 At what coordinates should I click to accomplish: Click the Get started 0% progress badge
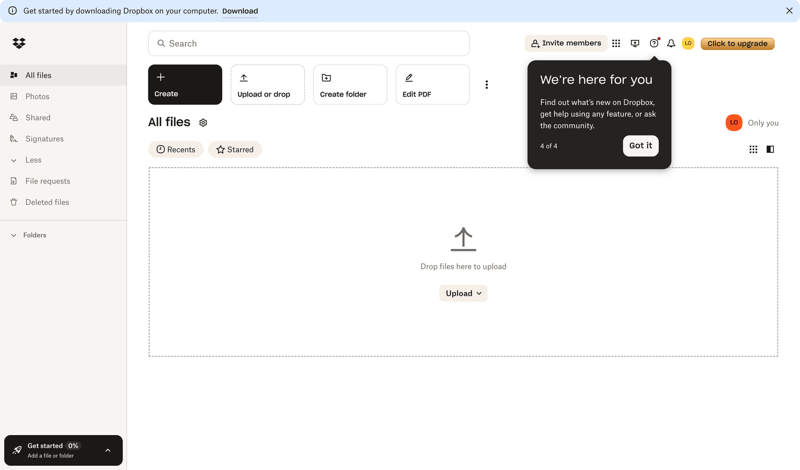(x=73, y=446)
